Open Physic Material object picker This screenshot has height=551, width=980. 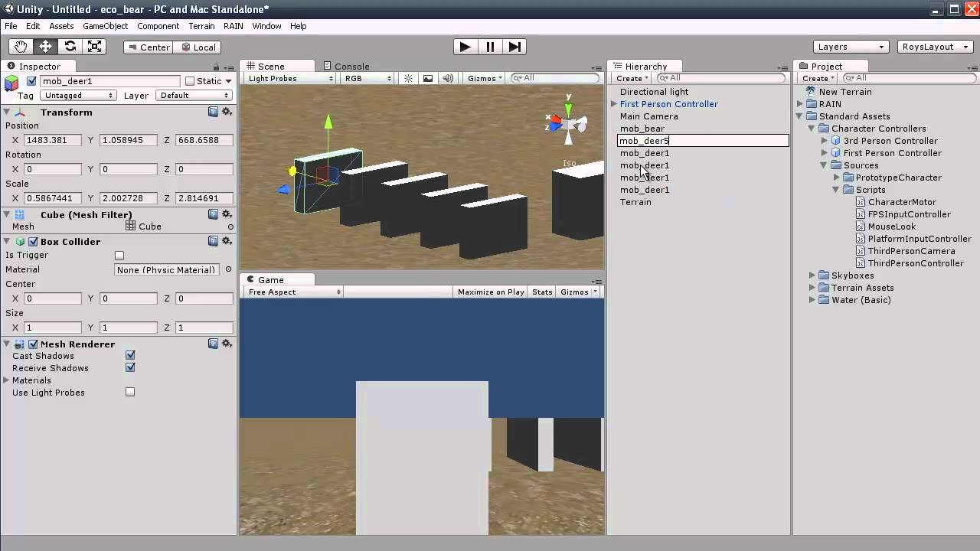[227, 269]
